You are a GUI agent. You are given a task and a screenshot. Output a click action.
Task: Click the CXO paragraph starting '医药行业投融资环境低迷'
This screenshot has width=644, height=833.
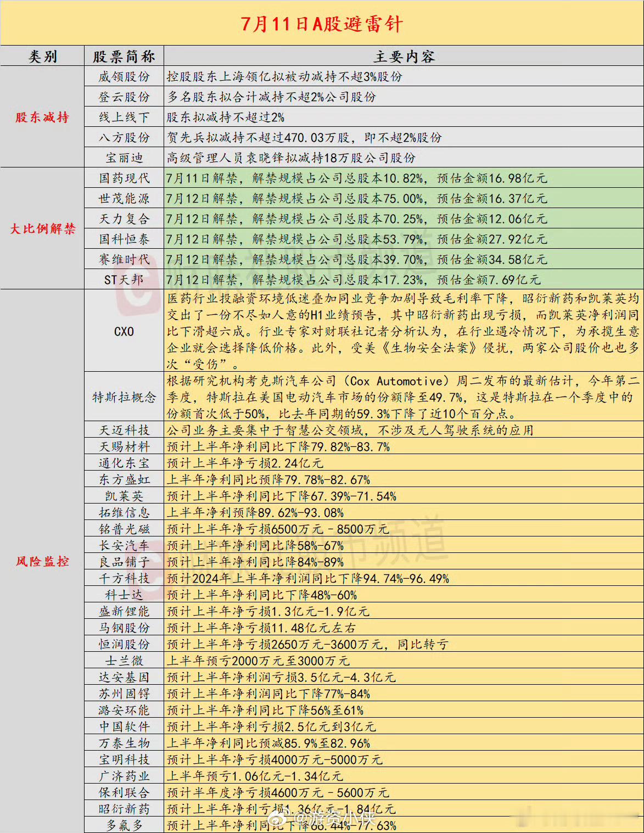(403, 331)
